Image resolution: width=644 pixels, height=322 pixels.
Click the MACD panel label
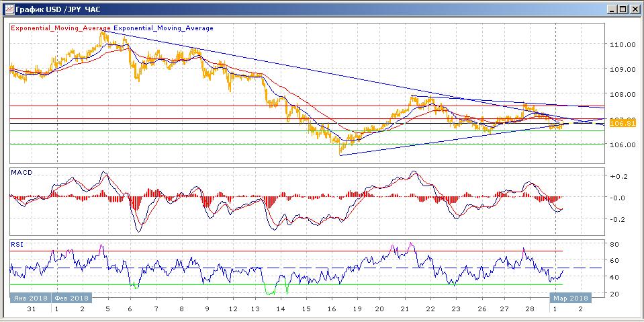[x=21, y=173]
